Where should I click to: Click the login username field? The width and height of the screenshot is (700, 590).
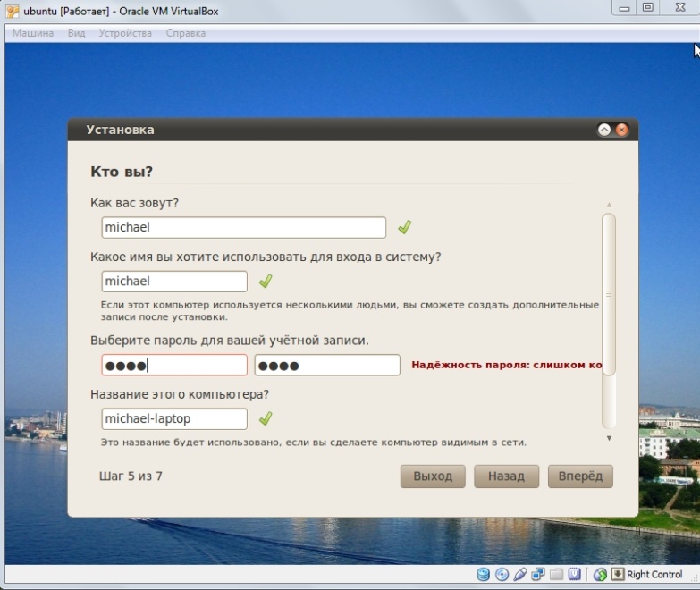174,282
